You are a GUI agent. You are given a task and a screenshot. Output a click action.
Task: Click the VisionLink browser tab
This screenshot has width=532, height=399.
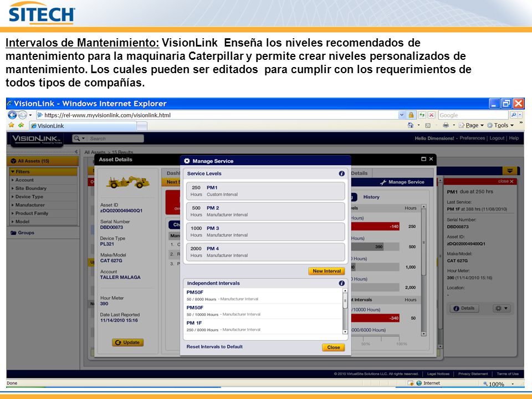(84, 126)
